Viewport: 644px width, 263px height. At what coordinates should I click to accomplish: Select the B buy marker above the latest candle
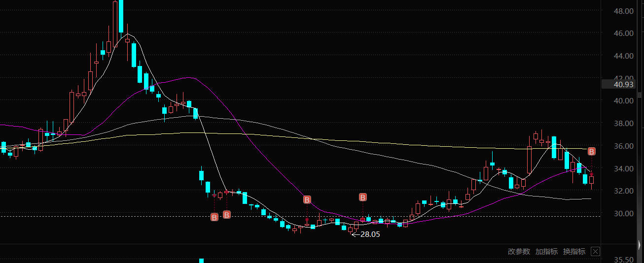coord(592,151)
